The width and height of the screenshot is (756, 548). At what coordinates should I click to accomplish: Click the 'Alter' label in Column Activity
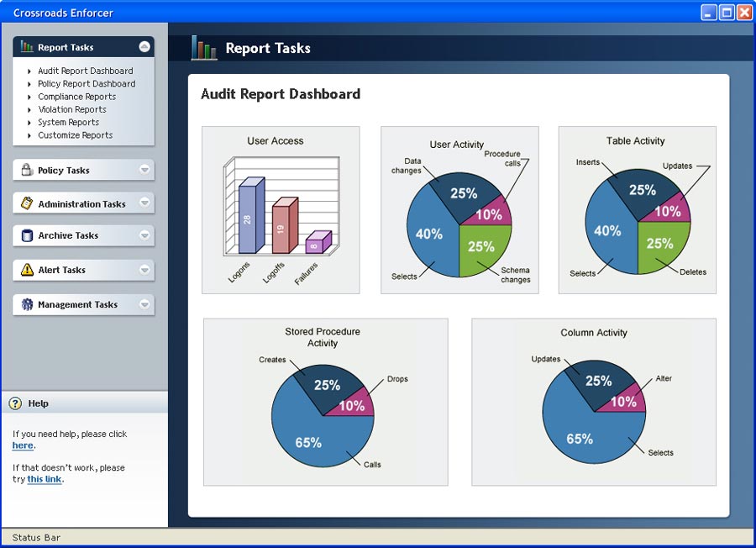(x=664, y=379)
